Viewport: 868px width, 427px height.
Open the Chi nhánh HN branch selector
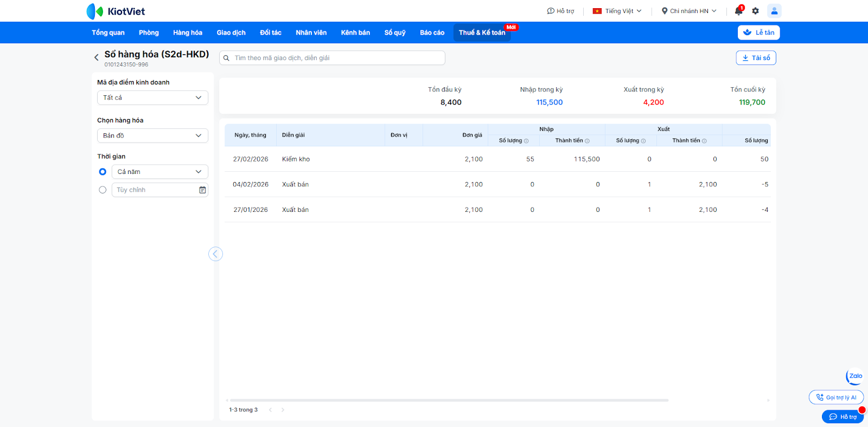click(x=689, y=11)
